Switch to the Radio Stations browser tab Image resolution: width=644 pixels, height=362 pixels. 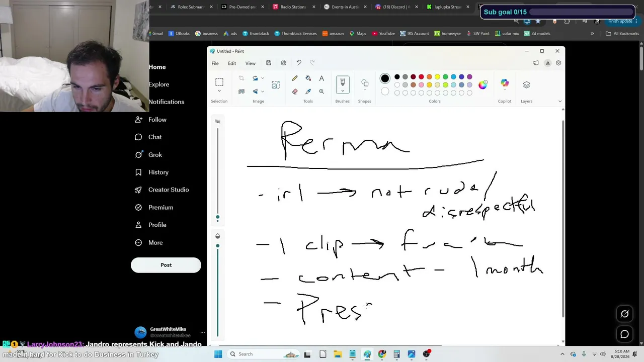click(x=293, y=7)
